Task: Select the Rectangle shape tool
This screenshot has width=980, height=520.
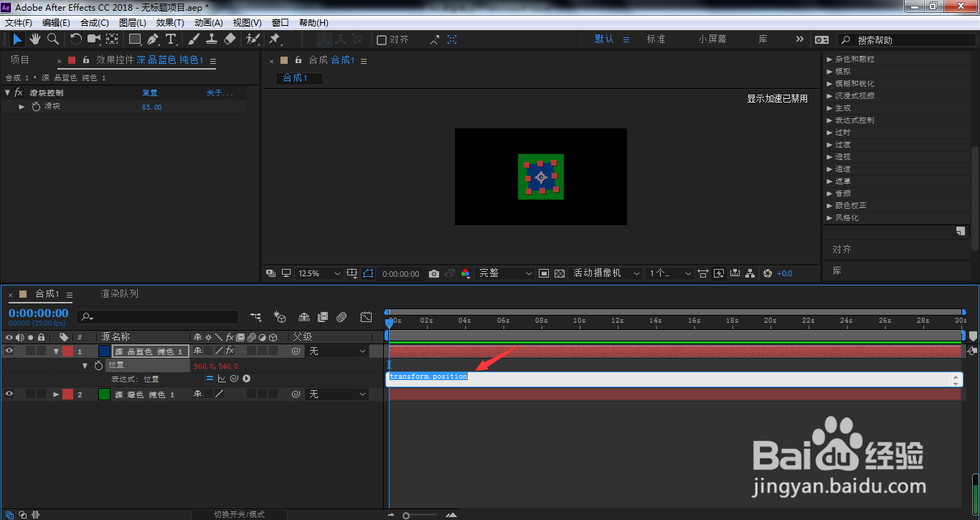Action: pyautogui.click(x=135, y=39)
